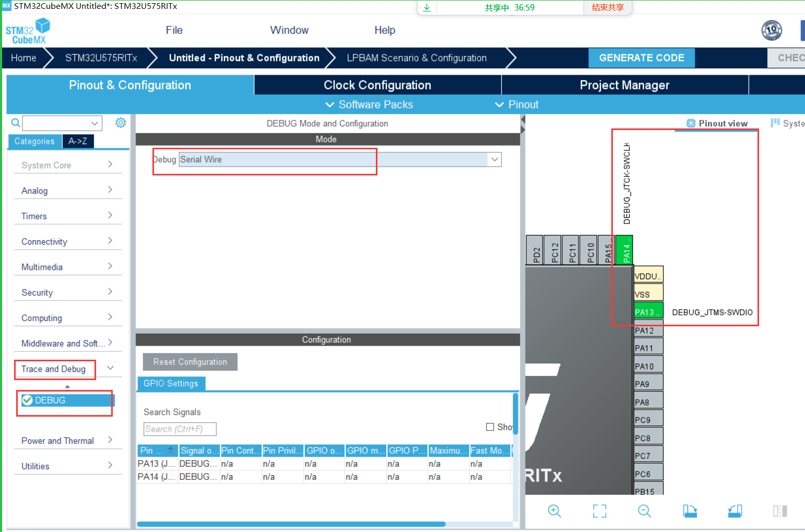Open the Debug mode Serial Wire dropdown
This screenshot has width=805, height=532.
[x=494, y=160]
